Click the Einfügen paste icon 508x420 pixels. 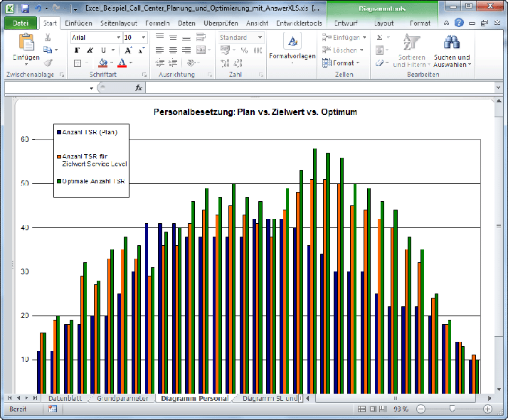(x=26, y=43)
